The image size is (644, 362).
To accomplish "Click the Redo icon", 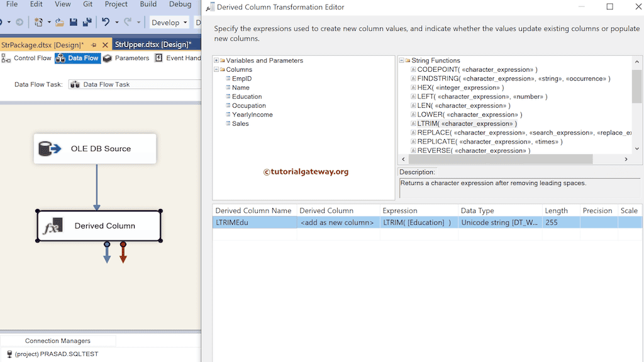I will pyautogui.click(x=128, y=22).
